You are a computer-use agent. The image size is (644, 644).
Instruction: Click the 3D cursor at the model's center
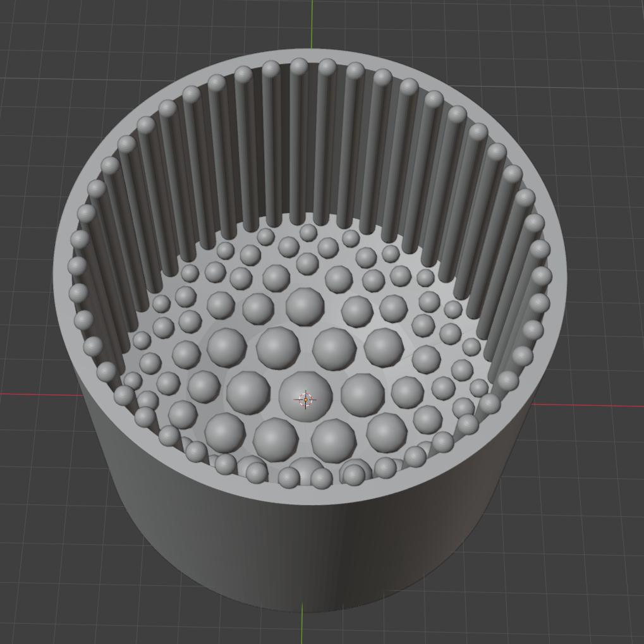305,399
